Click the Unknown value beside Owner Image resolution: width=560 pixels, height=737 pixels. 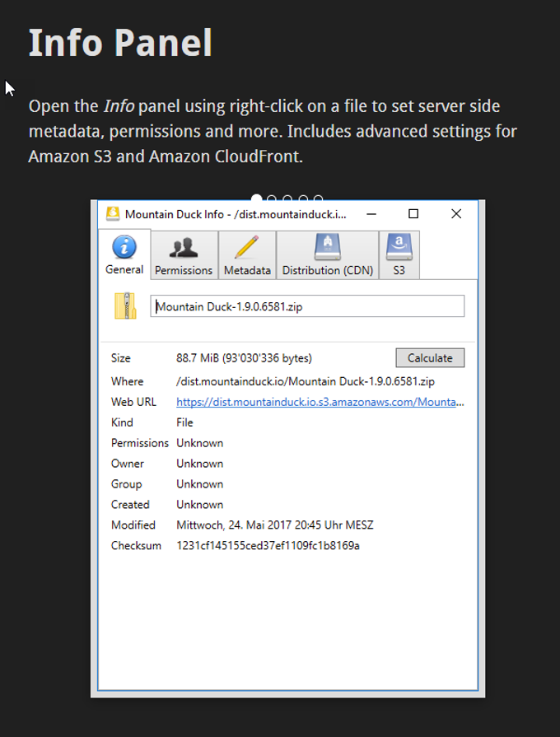pos(200,464)
